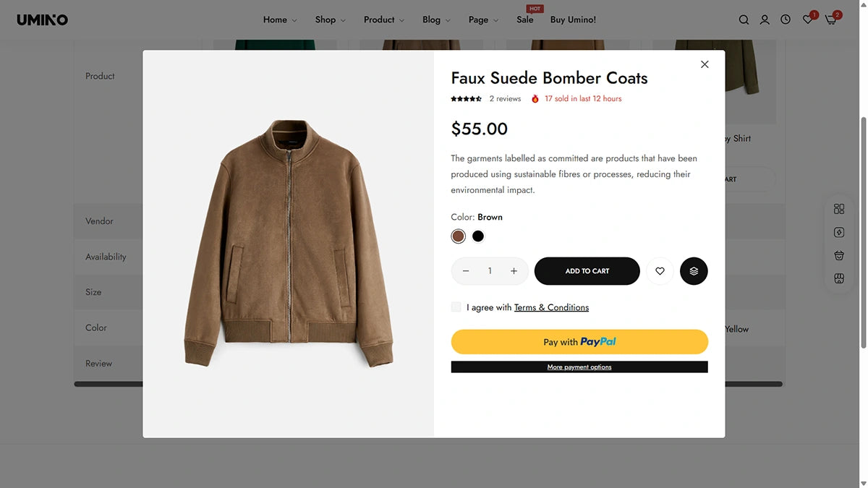Screen dimensions: 868x488
Task: Open the Buy Umino! menu item
Action: tap(573, 20)
